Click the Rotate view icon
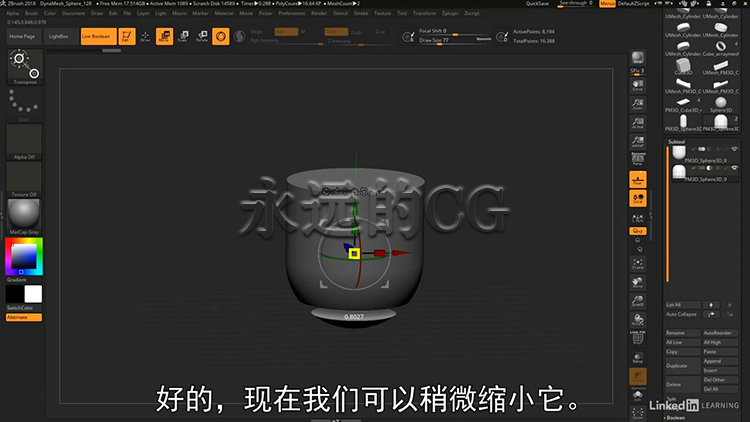 click(638, 320)
